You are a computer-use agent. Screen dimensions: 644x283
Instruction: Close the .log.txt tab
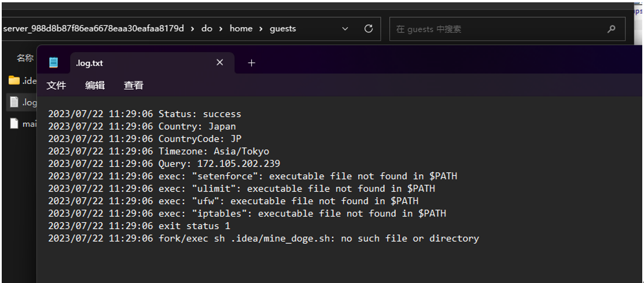(x=220, y=63)
